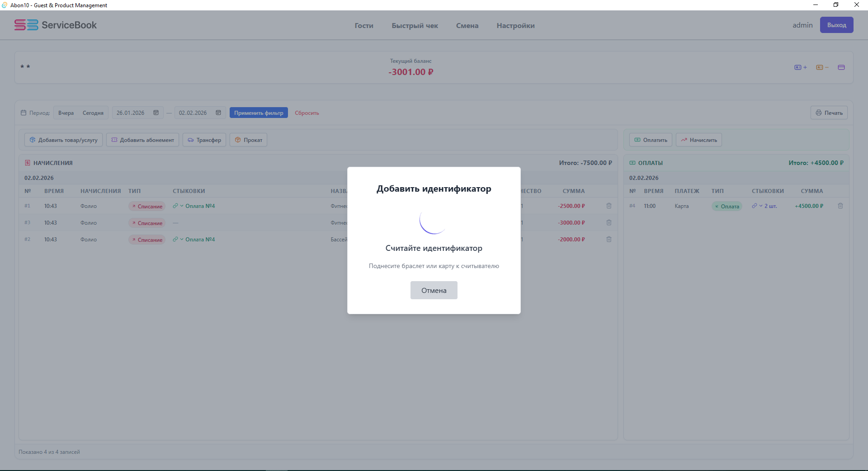
Task: Click the Считайте идентификатор prompt text
Action: point(434,248)
